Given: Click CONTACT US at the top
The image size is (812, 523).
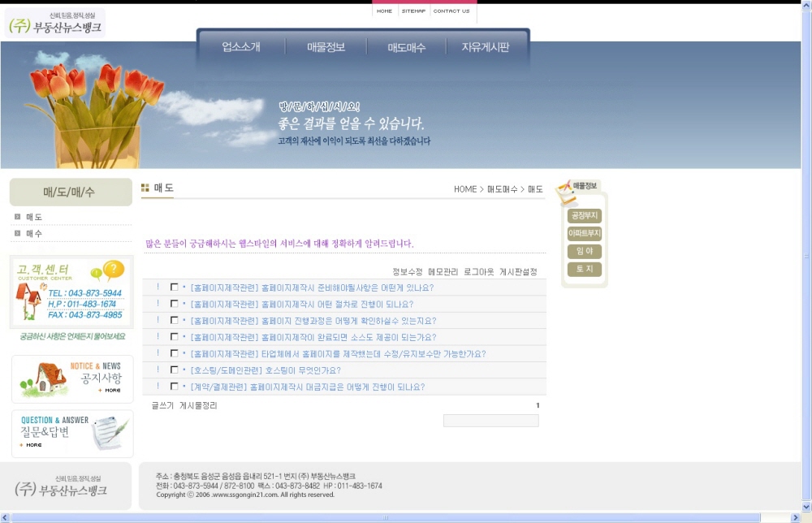Looking at the screenshot, I should pyautogui.click(x=451, y=11).
